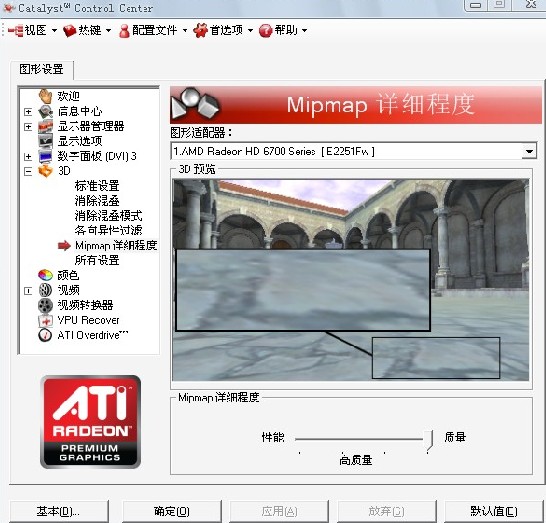
Task: Click the 默认值(E) button
Action: tap(494, 511)
